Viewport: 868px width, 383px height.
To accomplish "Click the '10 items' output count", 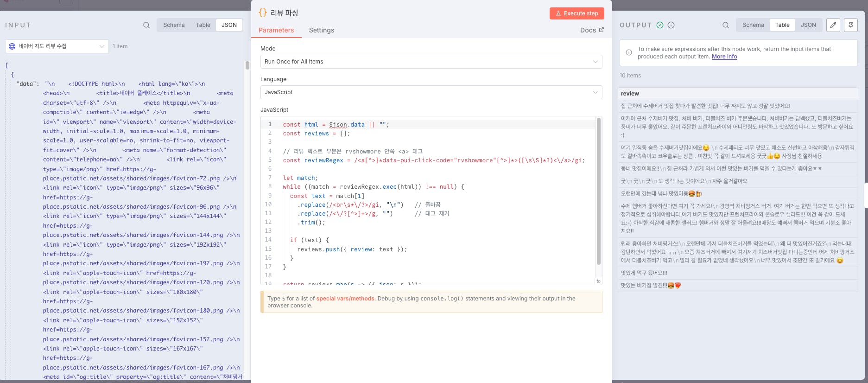I will click(630, 76).
